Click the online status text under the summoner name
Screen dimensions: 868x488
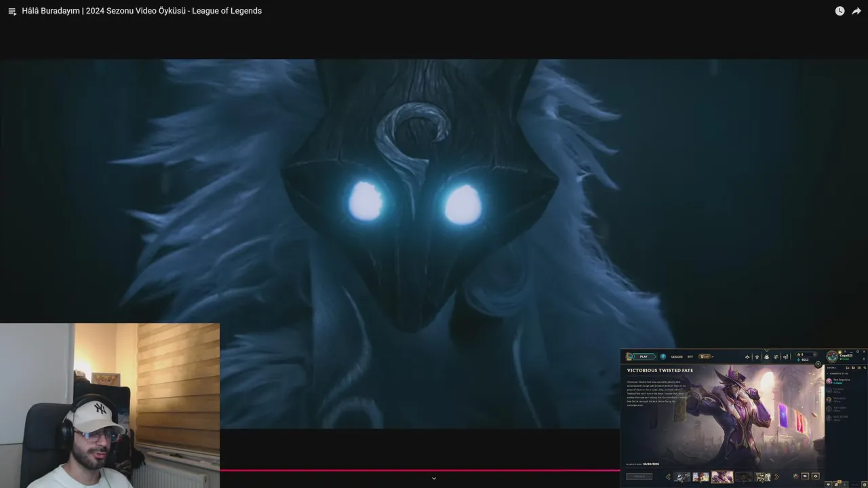pyautogui.click(x=845, y=359)
